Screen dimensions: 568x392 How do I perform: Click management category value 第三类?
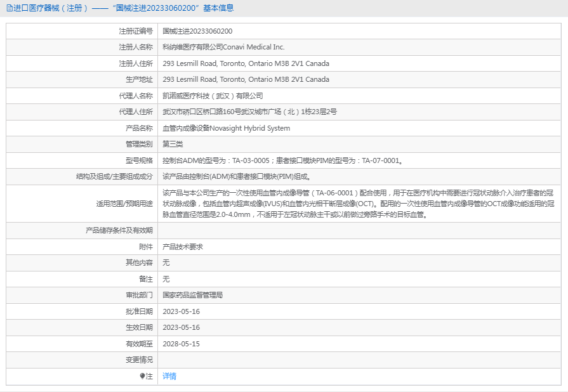(x=173, y=144)
